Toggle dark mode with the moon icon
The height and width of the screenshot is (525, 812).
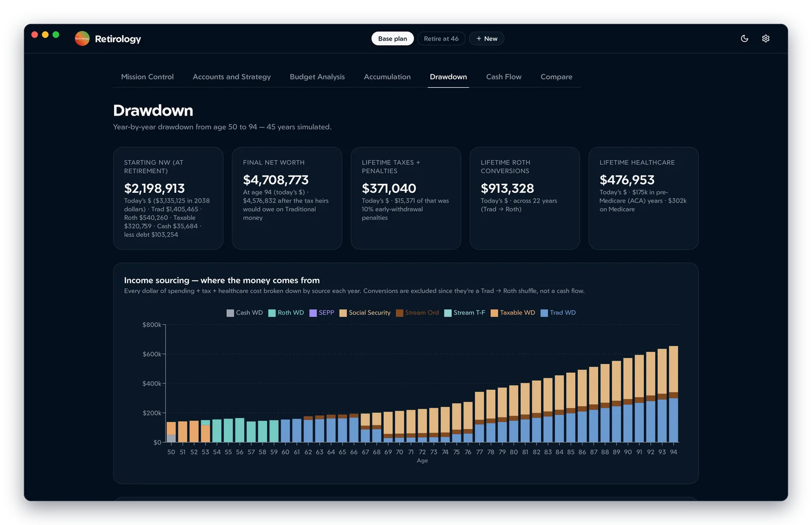[x=745, y=39]
